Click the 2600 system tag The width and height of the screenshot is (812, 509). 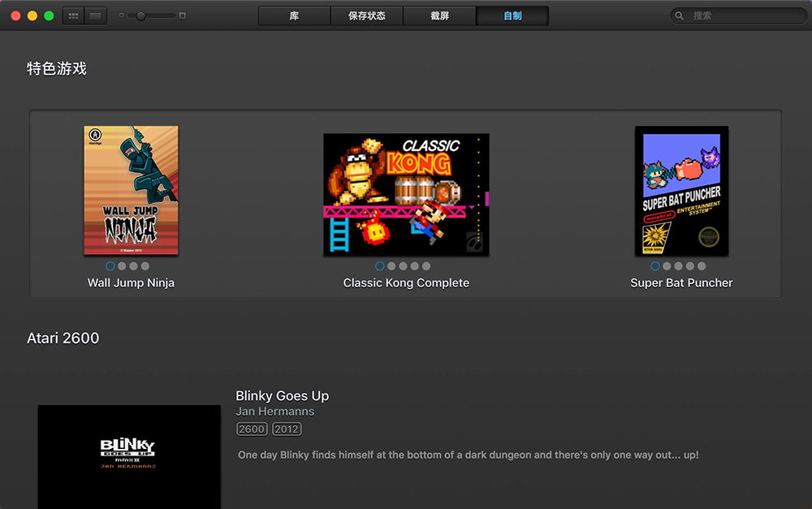[252, 429]
